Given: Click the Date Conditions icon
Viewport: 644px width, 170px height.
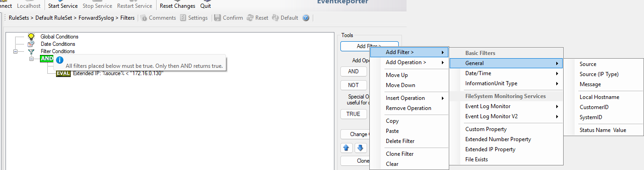Looking at the screenshot, I should click(31, 44).
